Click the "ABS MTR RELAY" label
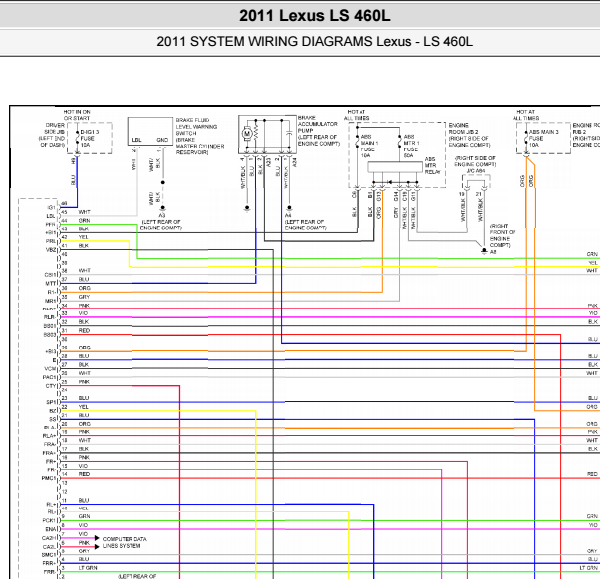Screen dimensions: 600x579 [432, 165]
